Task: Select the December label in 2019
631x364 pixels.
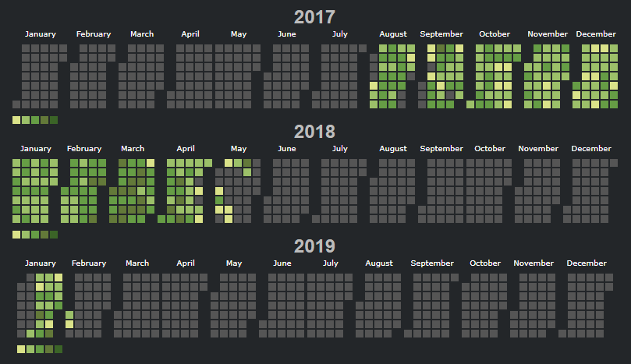Action: click(x=587, y=263)
